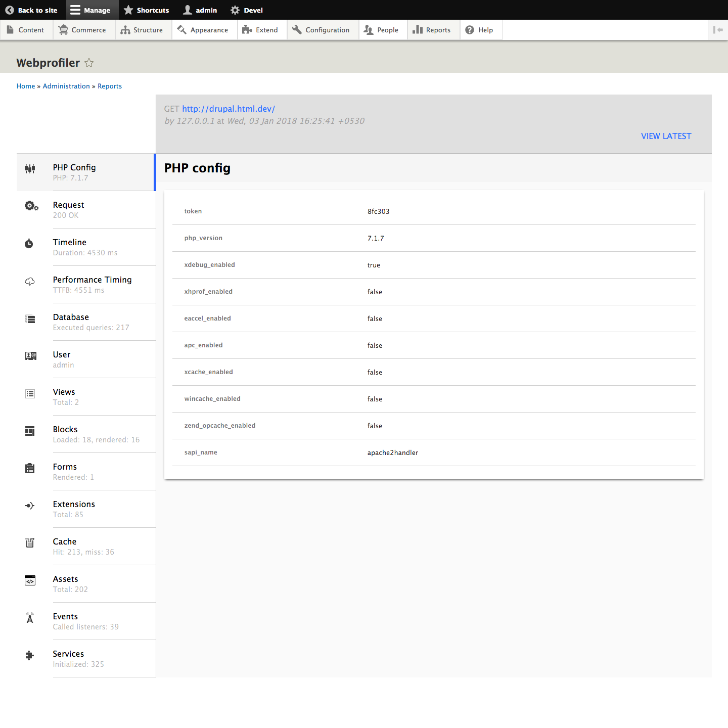
Task: Toggle the admin toolbar orientation
Action: pos(718,30)
